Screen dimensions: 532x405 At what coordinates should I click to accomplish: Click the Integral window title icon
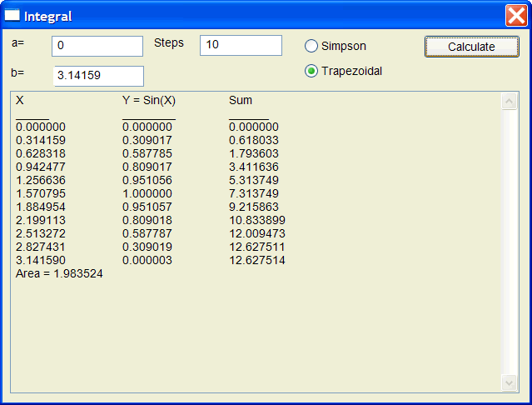[x=12, y=15]
